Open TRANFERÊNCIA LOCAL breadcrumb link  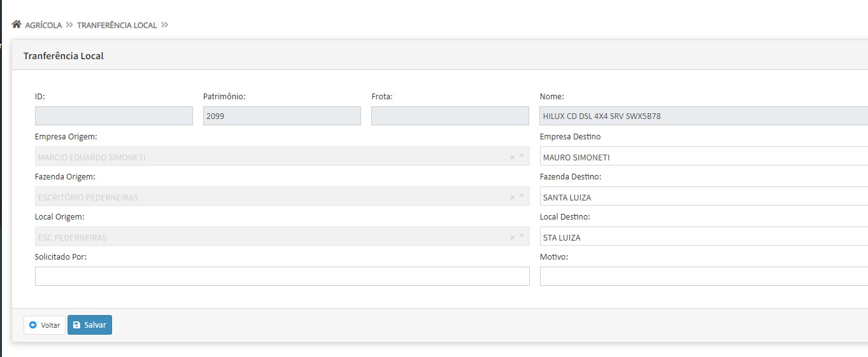(117, 25)
